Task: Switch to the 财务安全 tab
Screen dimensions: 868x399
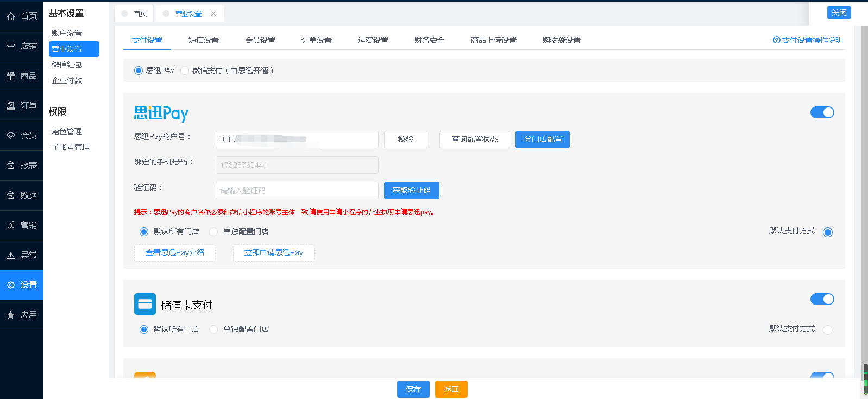Action: pos(429,40)
